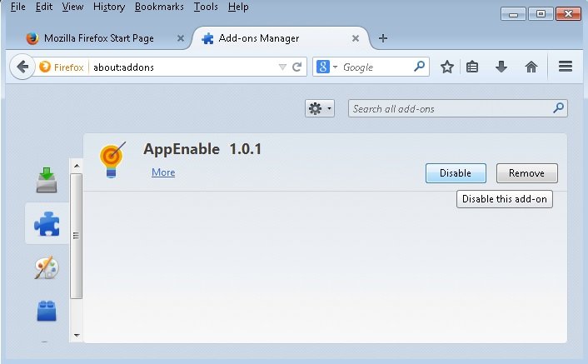588x364 pixels.
Task: Open a new tab with plus button
Action: (383, 38)
